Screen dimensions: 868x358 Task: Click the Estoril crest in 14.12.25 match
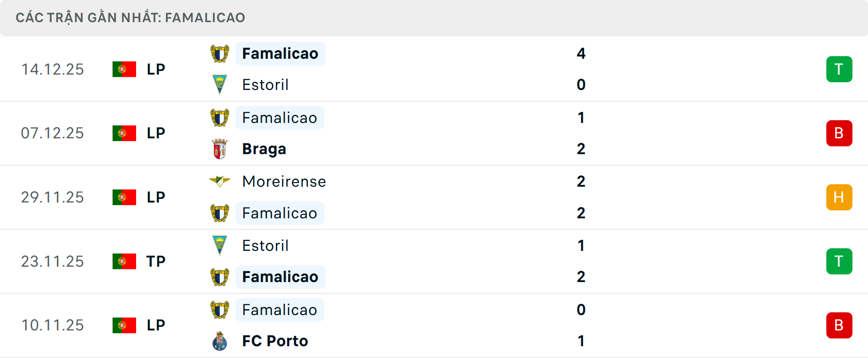pos(220,85)
